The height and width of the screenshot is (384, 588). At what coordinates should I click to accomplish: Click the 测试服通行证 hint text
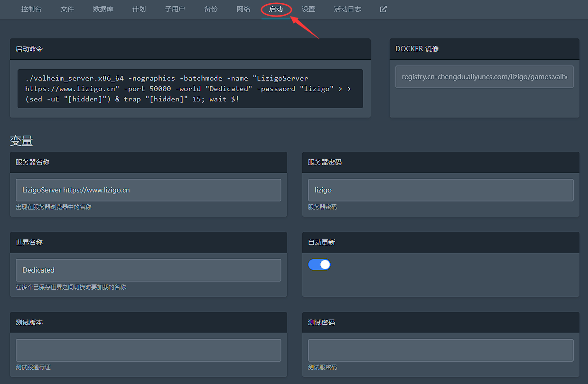pos(34,367)
